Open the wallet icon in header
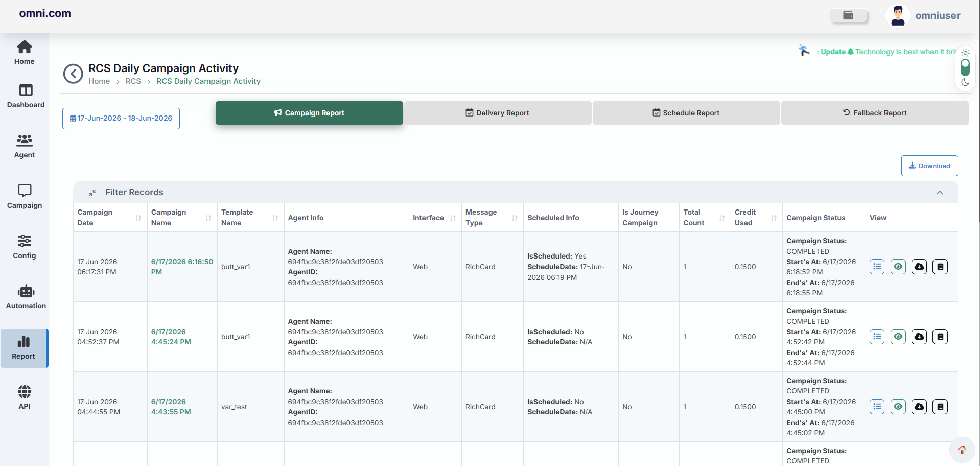The image size is (980, 466). (x=848, y=15)
